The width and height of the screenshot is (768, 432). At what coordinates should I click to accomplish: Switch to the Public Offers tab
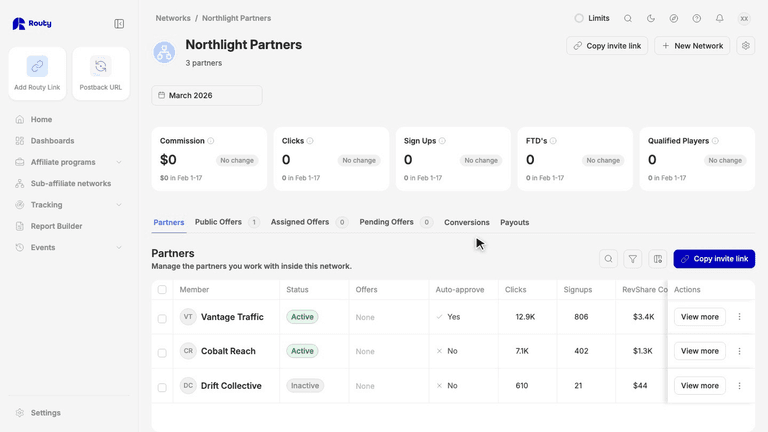point(227,222)
